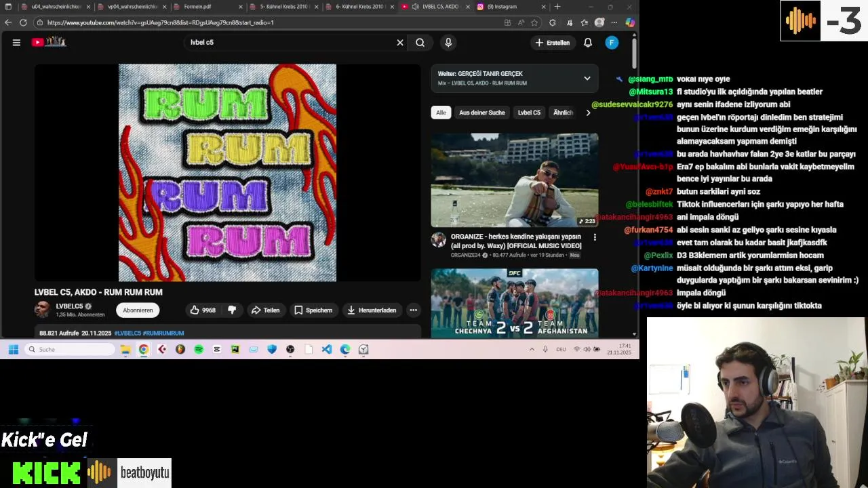Open the YouTube hamburger guide menu
The height and width of the screenshot is (488, 868).
point(16,42)
